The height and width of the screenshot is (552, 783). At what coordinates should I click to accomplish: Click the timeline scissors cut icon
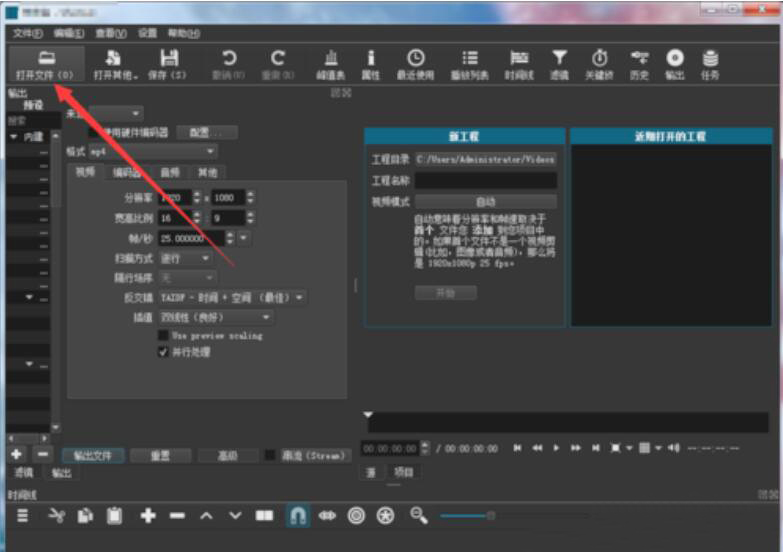point(57,515)
